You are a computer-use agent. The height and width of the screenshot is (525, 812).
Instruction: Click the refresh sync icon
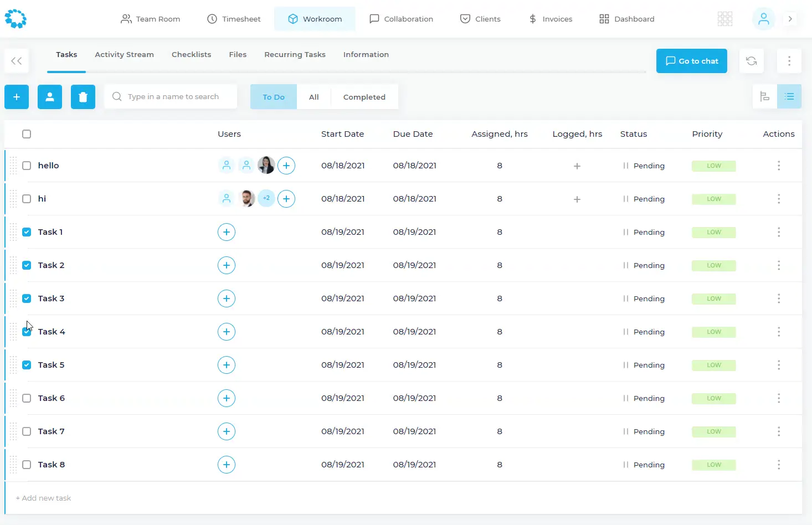pyautogui.click(x=751, y=61)
